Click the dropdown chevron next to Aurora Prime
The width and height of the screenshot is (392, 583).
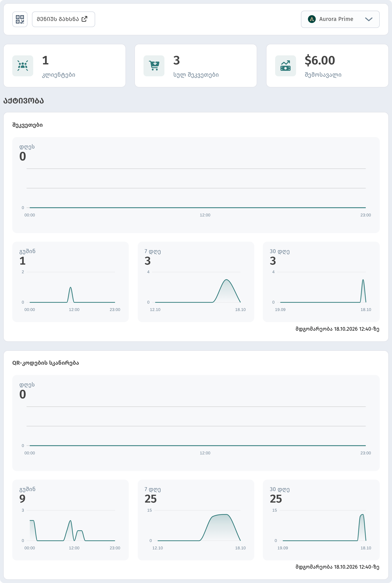(368, 19)
